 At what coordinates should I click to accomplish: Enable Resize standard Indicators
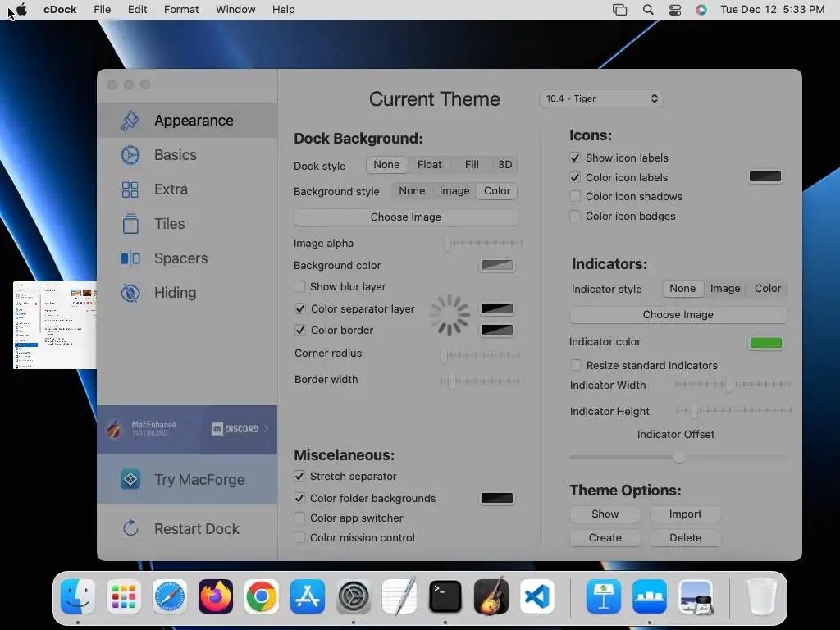click(x=576, y=365)
